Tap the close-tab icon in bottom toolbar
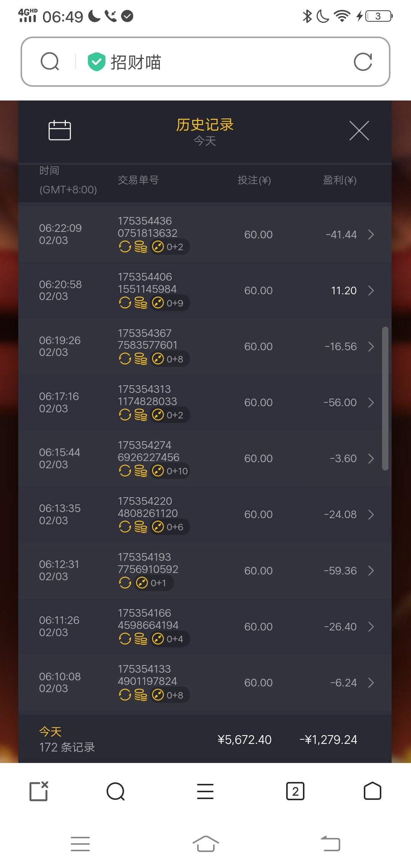The height and width of the screenshot is (868, 411). (x=39, y=791)
